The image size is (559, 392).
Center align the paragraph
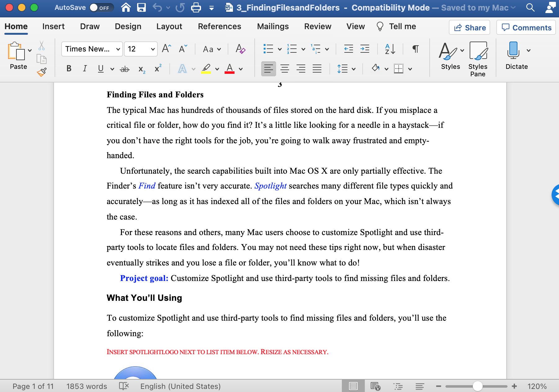pyautogui.click(x=285, y=69)
